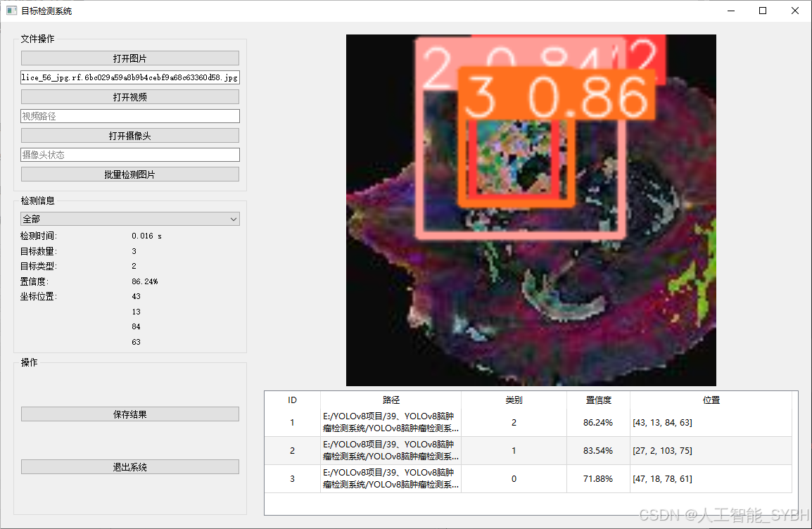The image size is (812, 529).
Task: Close the 目标检测系统 window
Action: (x=795, y=11)
